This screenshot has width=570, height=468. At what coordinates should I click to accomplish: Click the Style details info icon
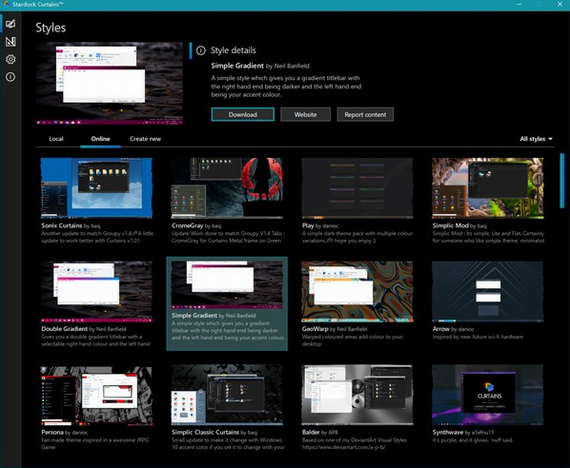pyautogui.click(x=201, y=51)
